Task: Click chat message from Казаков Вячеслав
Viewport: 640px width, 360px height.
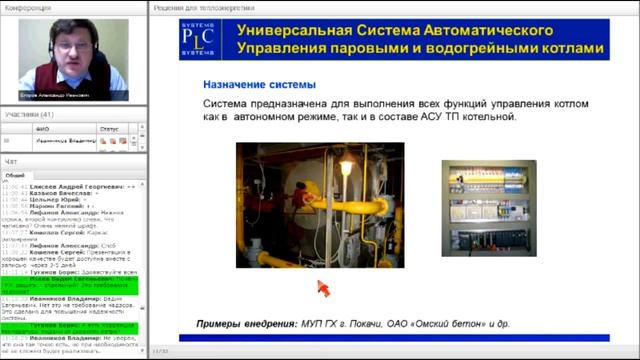Action: [51, 193]
